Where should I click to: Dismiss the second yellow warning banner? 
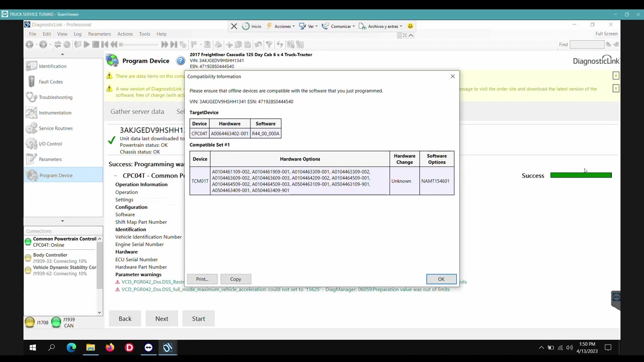[616, 88]
